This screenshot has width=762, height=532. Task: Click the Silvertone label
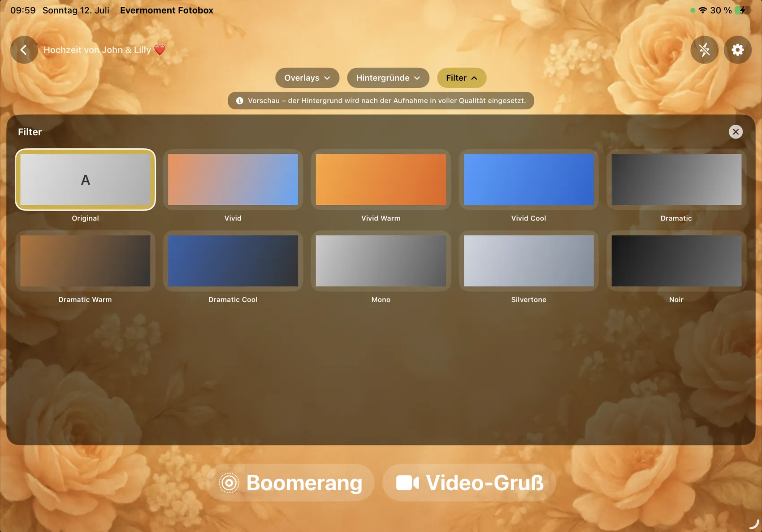coord(529,299)
